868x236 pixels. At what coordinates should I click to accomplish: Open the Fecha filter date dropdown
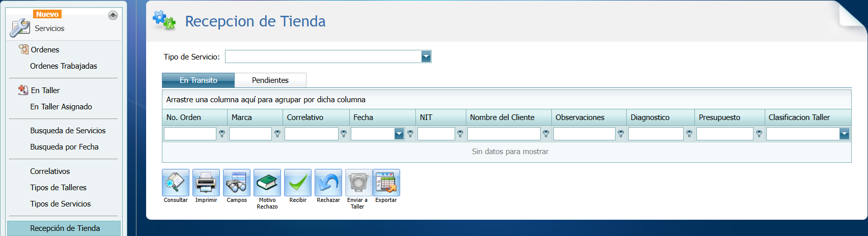399,134
